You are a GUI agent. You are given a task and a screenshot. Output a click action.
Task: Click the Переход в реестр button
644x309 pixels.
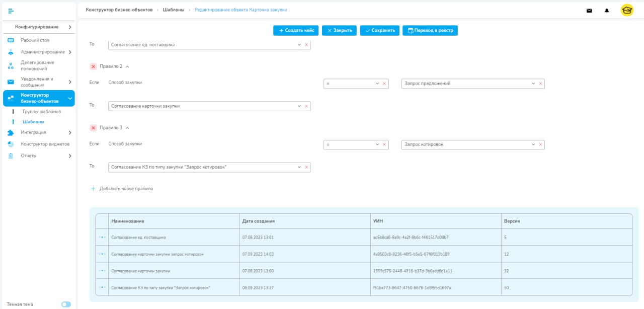(x=430, y=30)
